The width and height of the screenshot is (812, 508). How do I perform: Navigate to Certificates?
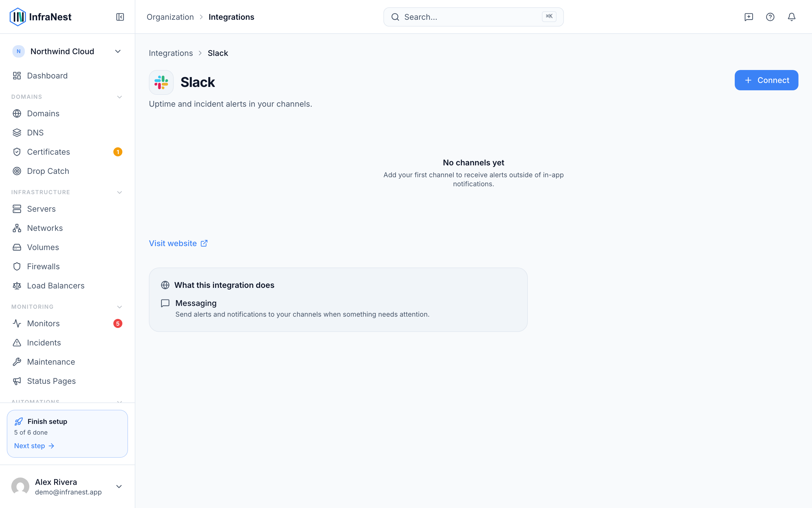pyautogui.click(x=67, y=152)
